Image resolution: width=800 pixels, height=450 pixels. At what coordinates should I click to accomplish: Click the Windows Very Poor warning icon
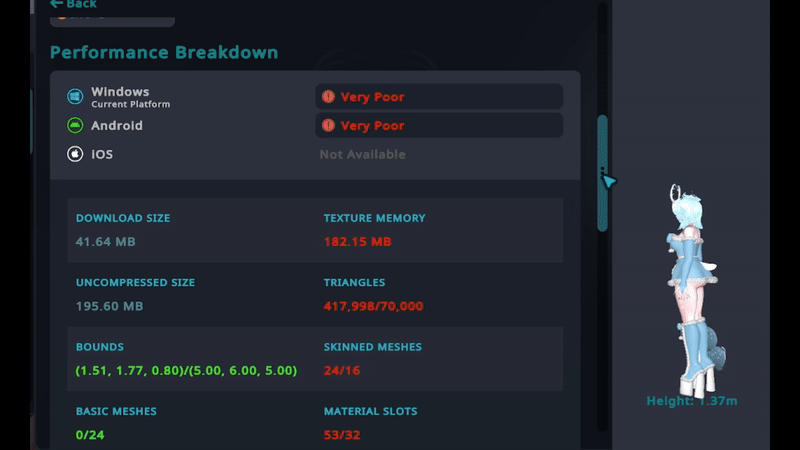(328, 97)
